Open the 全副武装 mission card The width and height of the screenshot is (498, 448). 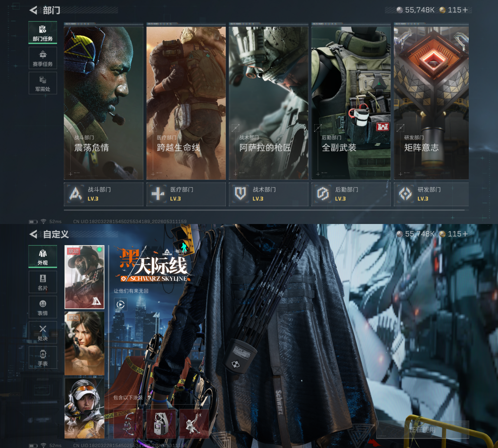coord(351,102)
